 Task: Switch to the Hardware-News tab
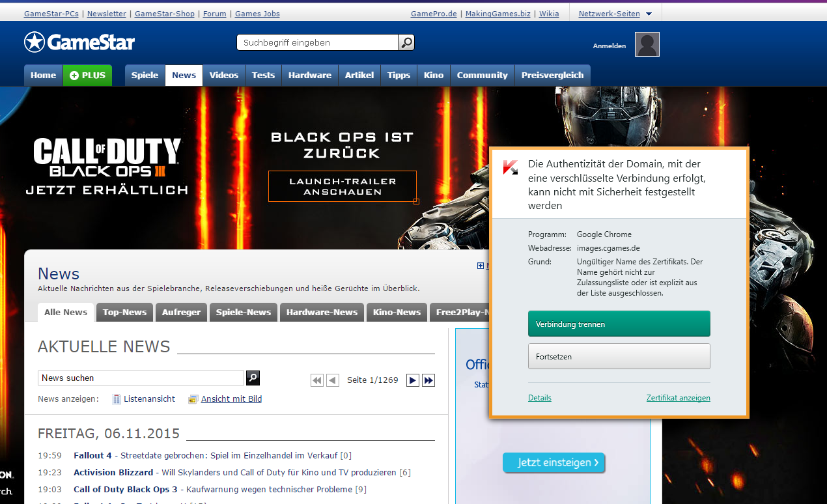(322, 312)
